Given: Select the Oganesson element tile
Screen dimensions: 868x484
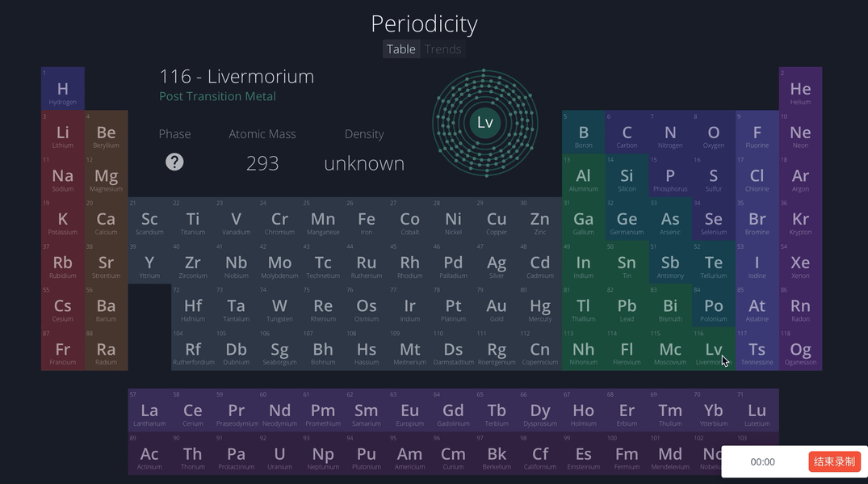Looking at the screenshot, I should tap(800, 350).
